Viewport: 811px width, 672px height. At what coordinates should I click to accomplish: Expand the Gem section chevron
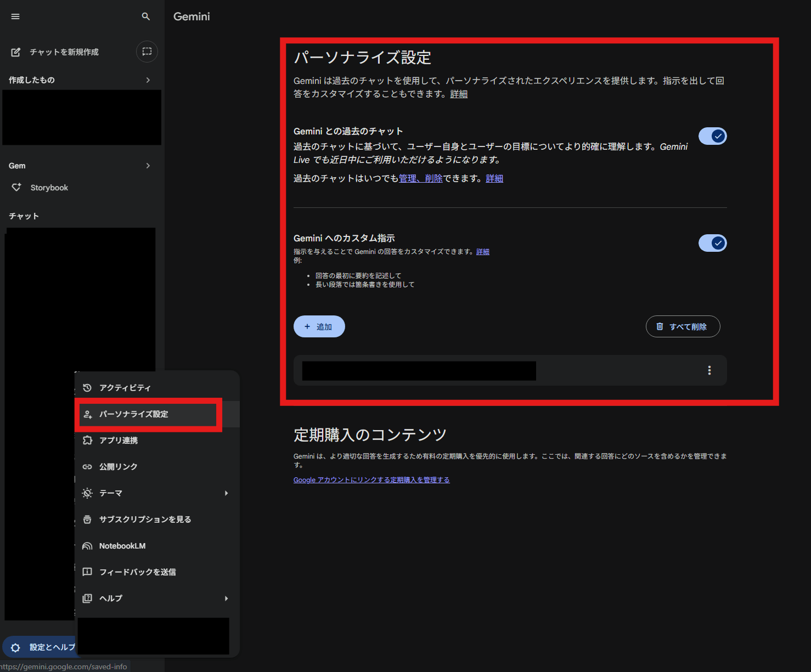point(148,166)
